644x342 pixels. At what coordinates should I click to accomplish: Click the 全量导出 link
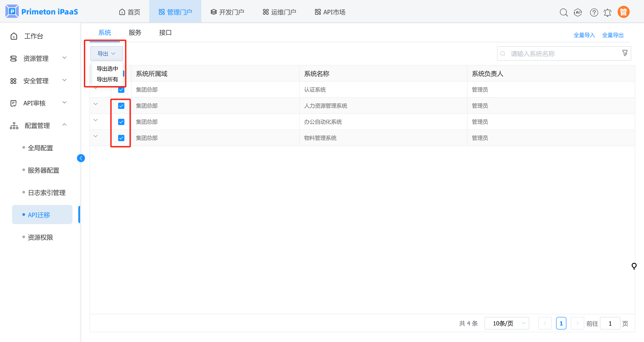tap(613, 35)
